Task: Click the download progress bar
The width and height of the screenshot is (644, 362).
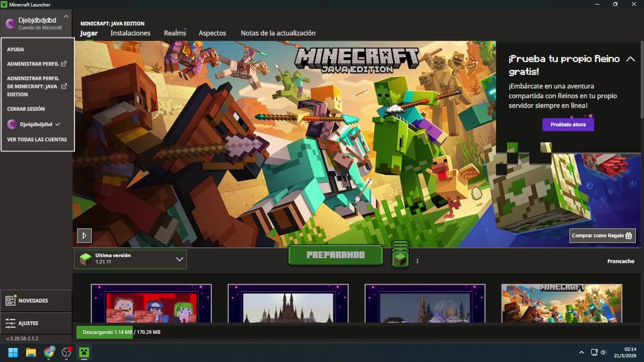Action: tap(358, 332)
